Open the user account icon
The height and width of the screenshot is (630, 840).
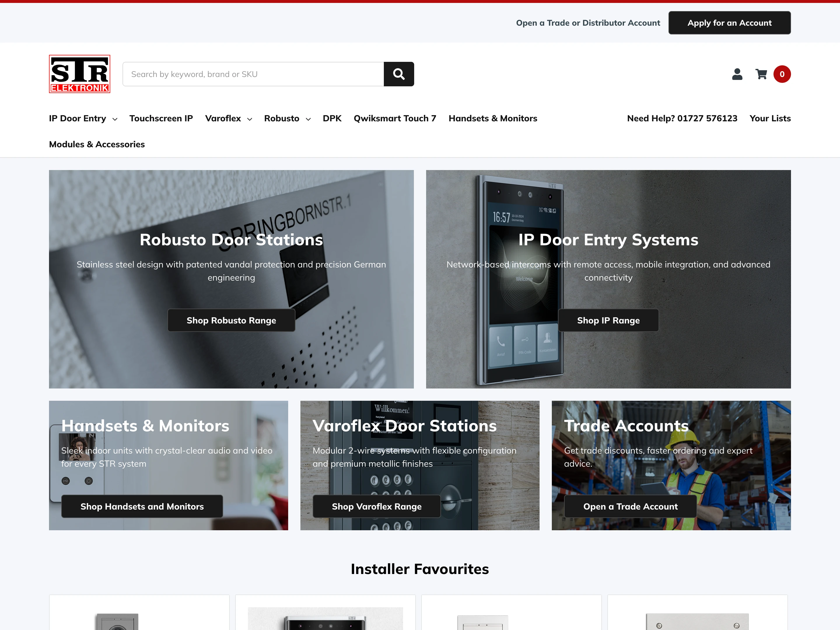(737, 74)
